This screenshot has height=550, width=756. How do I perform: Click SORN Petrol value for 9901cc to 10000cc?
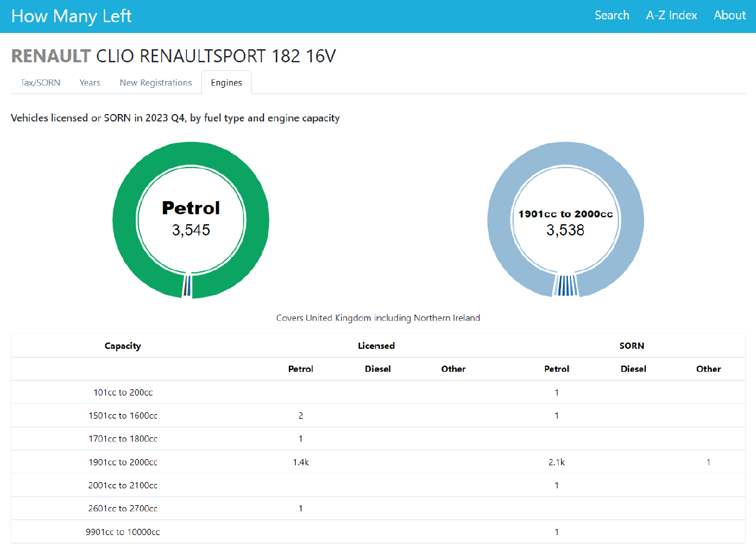[x=557, y=532]
